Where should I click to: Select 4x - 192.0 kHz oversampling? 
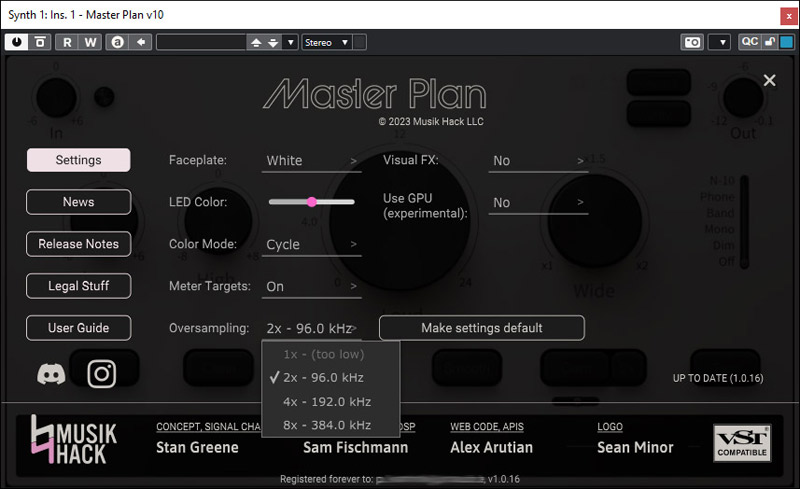pos(326,401)
